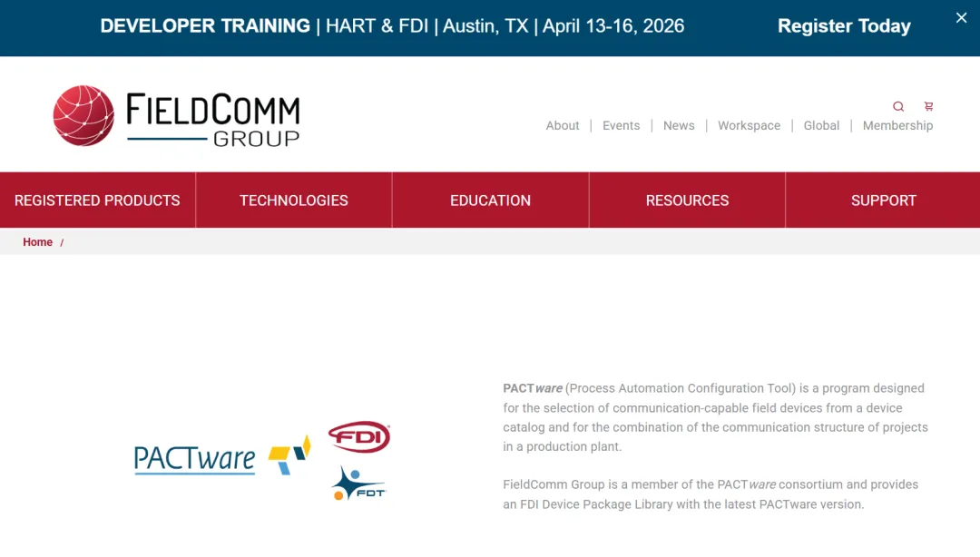Go to the News page
The image size is (980, 557).
click(679, 126)
